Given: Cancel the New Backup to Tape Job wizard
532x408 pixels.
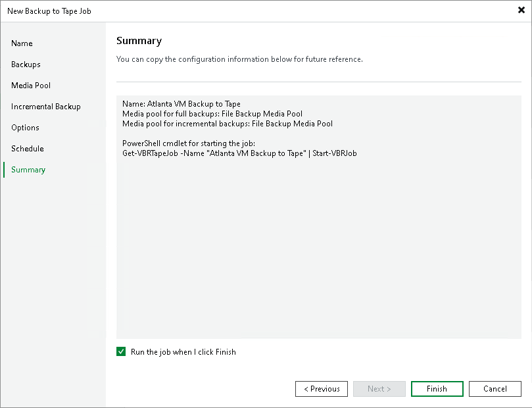Looking at the screenshot, I should pos(495,389).
